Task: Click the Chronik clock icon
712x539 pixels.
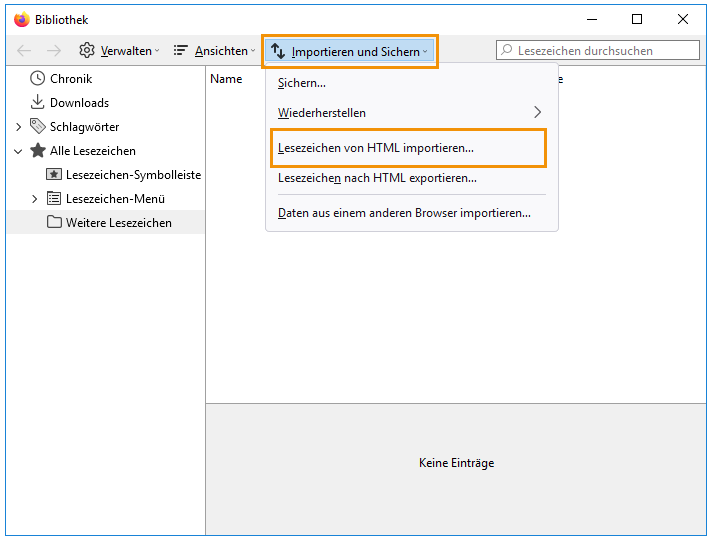Action: pyautogui.click(x=37, y=79)
